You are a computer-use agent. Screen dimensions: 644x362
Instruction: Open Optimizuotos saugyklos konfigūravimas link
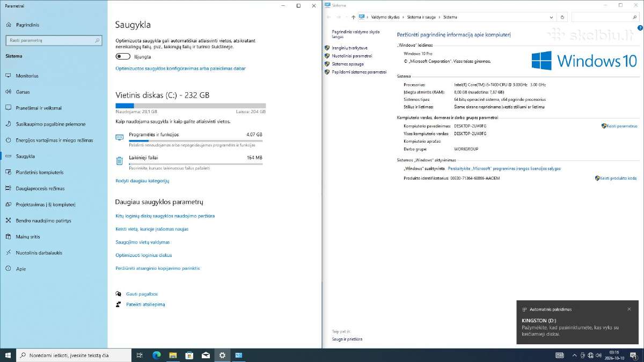point(181,69)
